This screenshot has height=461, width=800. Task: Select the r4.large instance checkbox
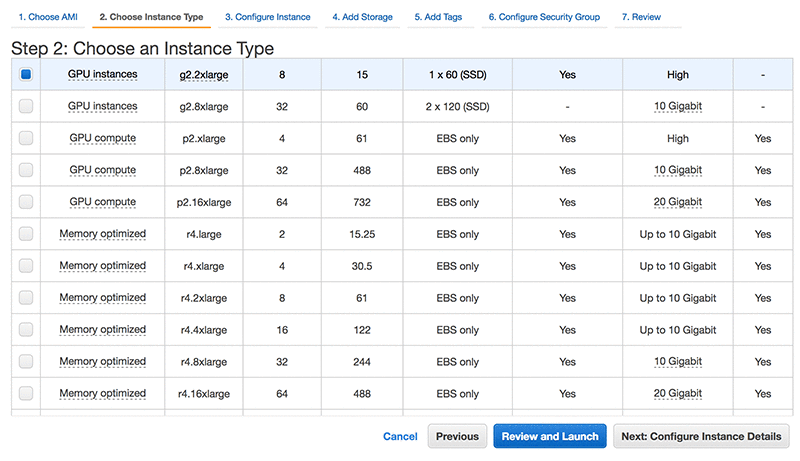point(26,234)
